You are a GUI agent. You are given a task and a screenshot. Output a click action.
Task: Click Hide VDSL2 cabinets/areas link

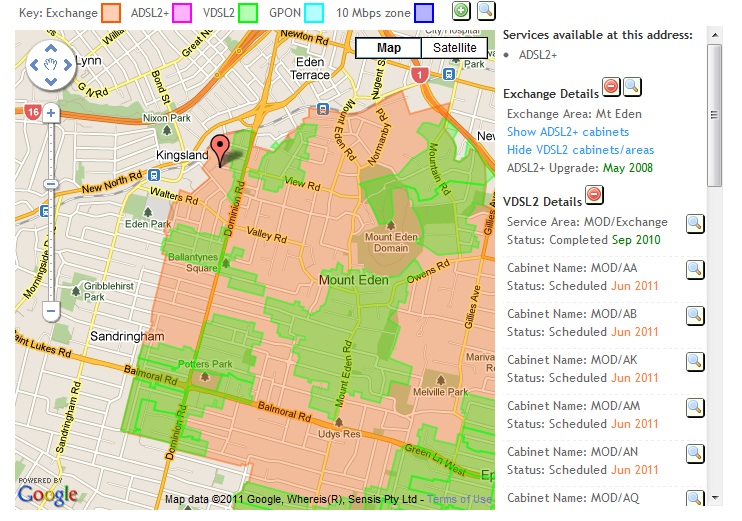pyautogui.click(x=581, y=150)
